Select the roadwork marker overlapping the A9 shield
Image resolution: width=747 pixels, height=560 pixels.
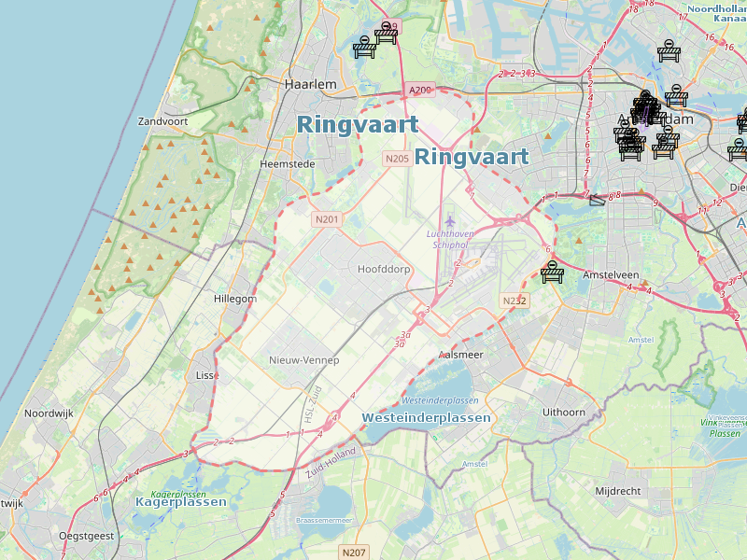click(387, 34)
